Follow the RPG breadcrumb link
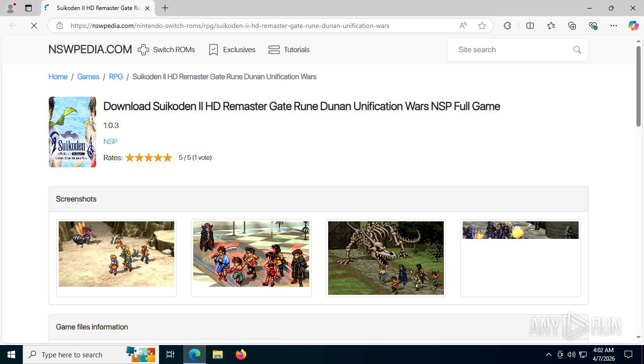Viewport: 644px width, 364px height. point(116,77)
